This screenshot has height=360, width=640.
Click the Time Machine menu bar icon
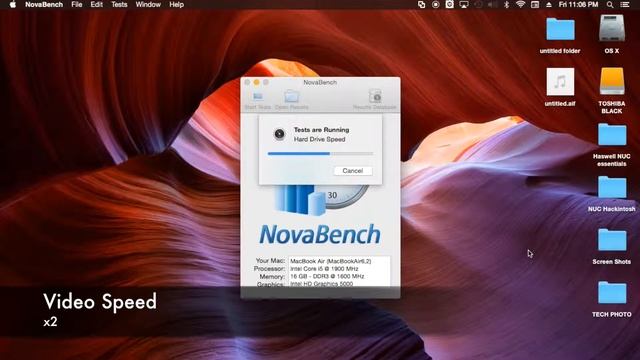pyautogui.click(x=478, y=4)
